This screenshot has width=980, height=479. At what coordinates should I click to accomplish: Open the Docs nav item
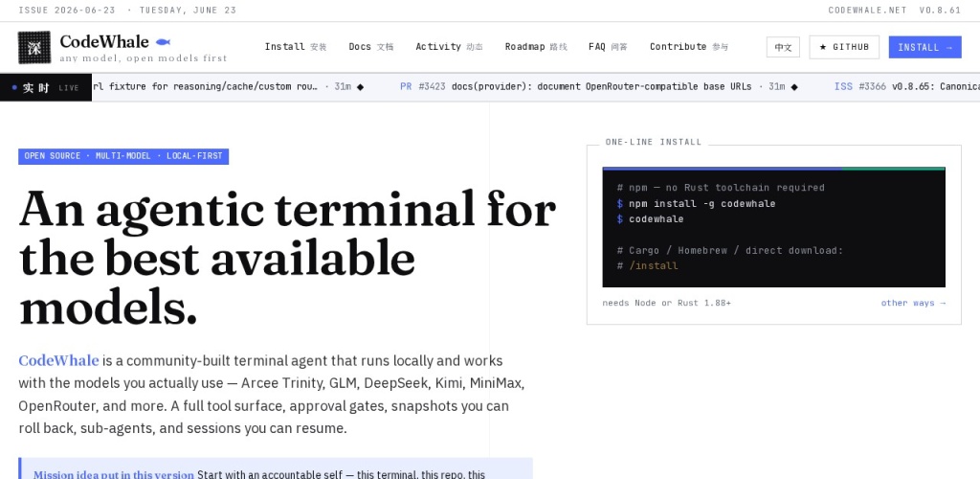point(371,46)
